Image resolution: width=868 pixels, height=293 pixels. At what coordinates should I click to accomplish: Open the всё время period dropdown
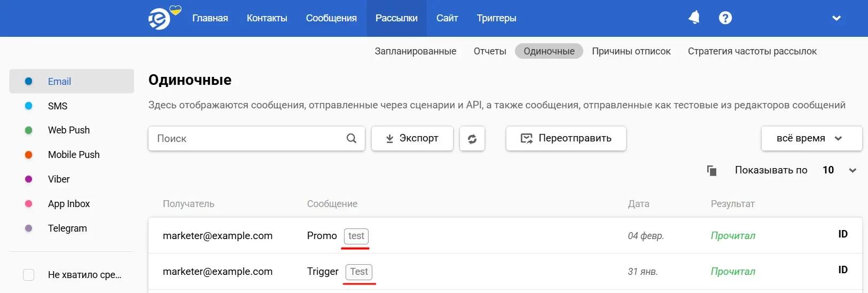(811, 139)
